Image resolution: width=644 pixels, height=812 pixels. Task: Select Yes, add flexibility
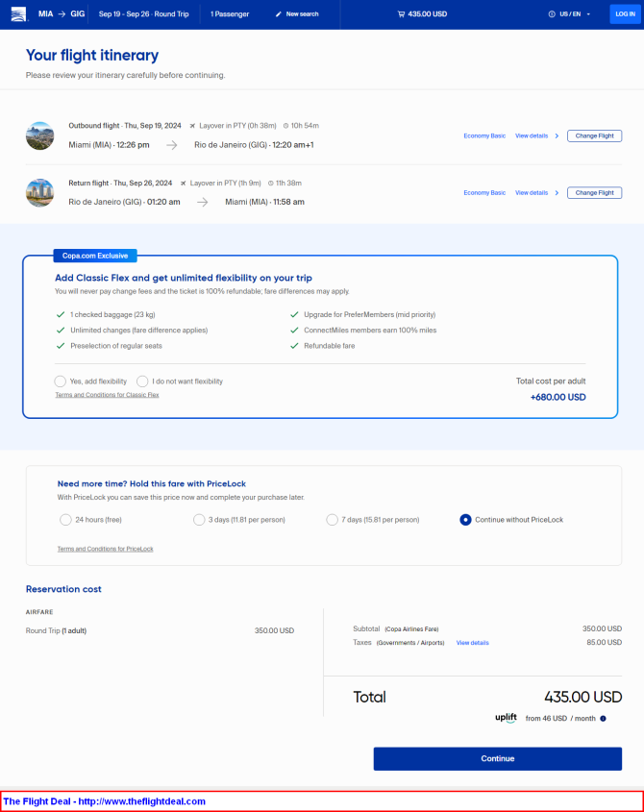point(61,381)
